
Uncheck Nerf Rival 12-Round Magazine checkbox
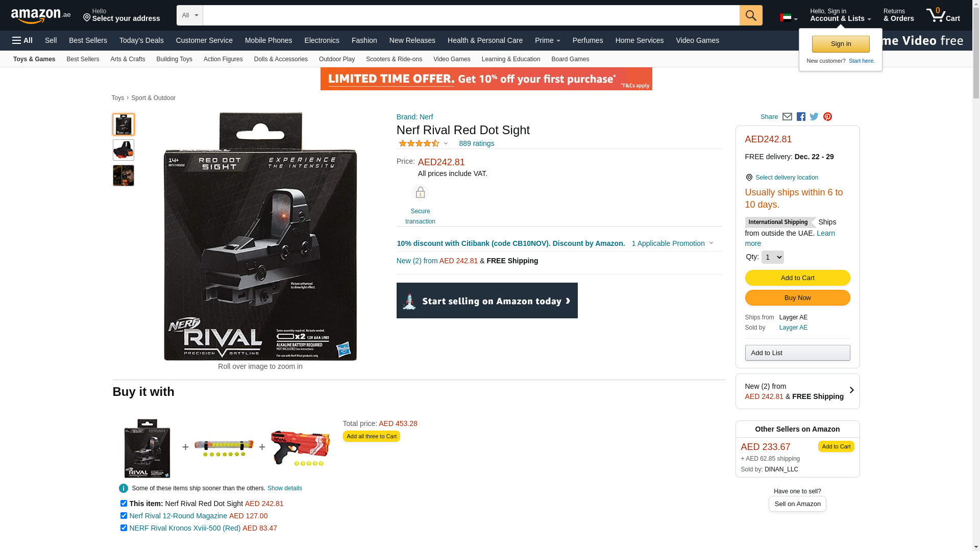tap(124, 516)
